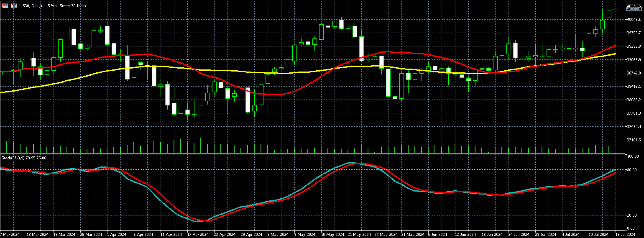Image resolution: width=644 pixels, height=238 pixels.
Task: Click the floppy-disk style icon beside chart title
Action: (x=14, y=6)
